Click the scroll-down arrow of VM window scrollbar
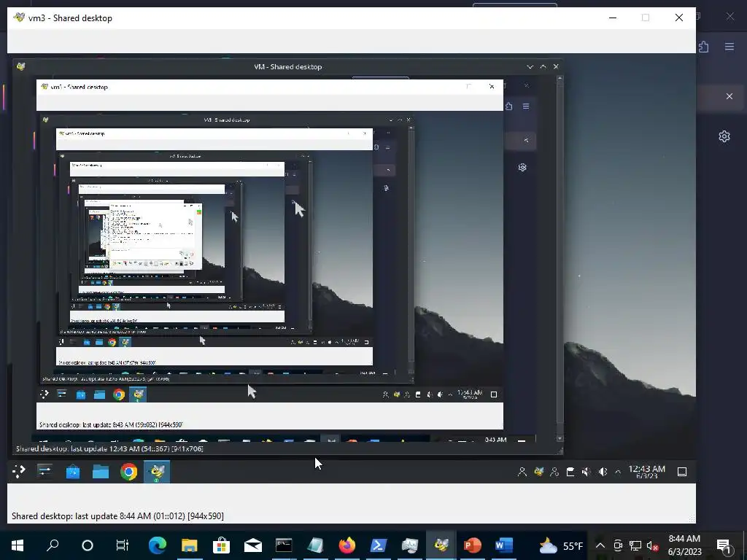The height and width of the screenshot is (560, 747). tap(560, 438)
